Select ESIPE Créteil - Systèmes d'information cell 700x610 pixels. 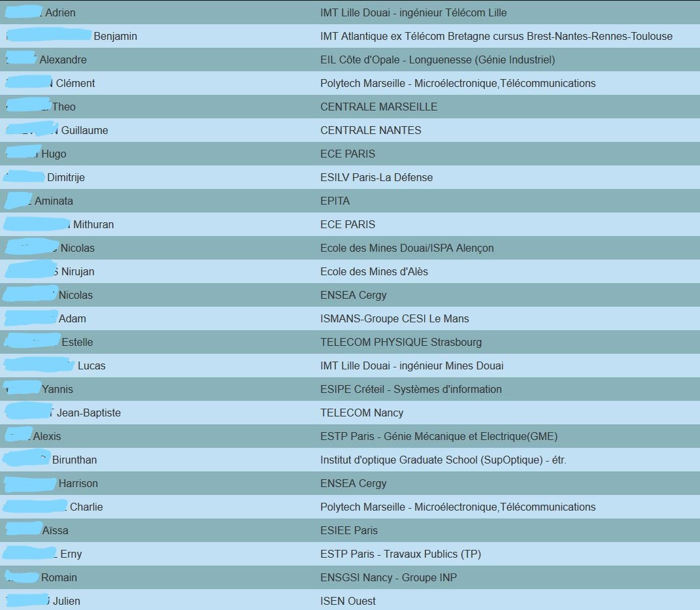click(x=411, y=390)
